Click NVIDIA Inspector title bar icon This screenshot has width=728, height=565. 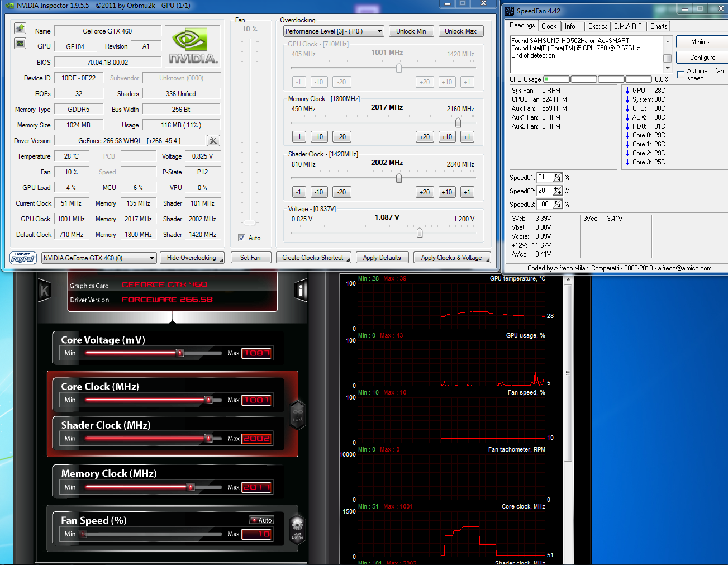9,6
